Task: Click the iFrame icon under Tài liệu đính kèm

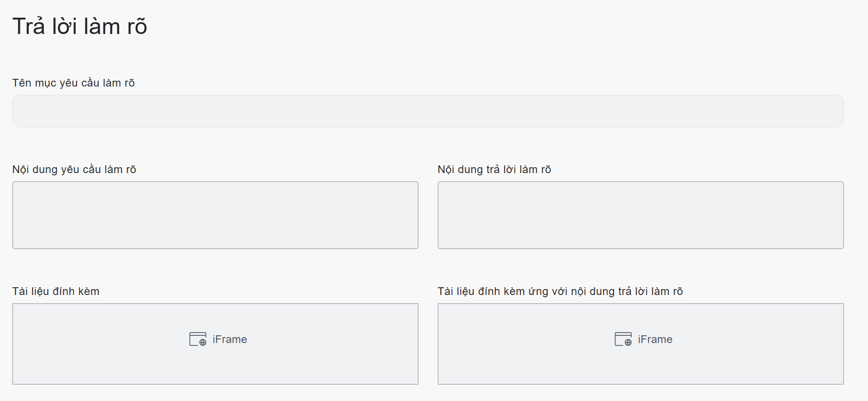Action: pyautogui.click(x=198, y=339)
